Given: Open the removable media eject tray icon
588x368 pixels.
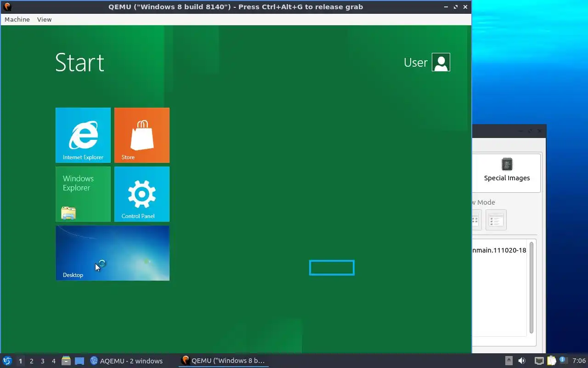Looking at the screenshot, I should [x=509, y=361].
